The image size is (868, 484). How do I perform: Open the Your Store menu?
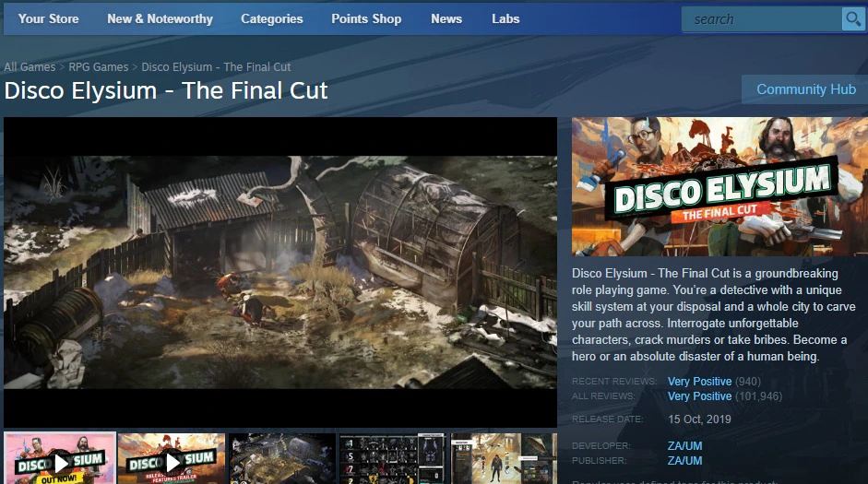[x=49, y=18]
